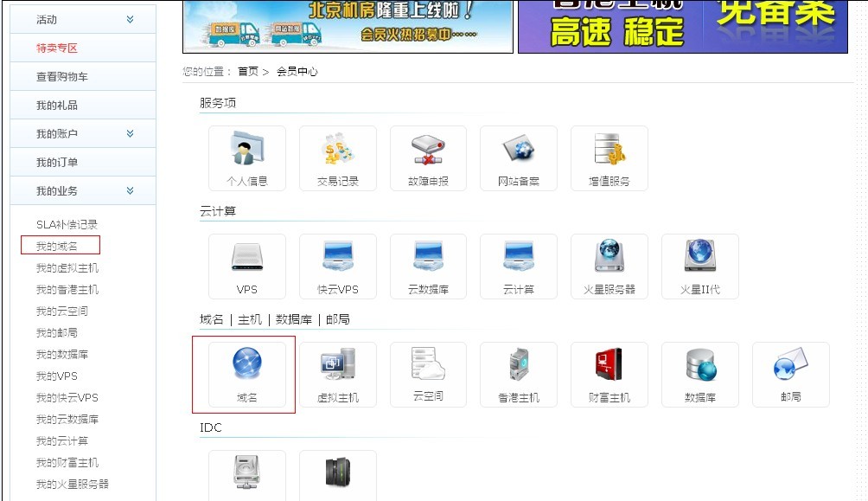Click the 域名 domain globe icon

coord(246,367)
